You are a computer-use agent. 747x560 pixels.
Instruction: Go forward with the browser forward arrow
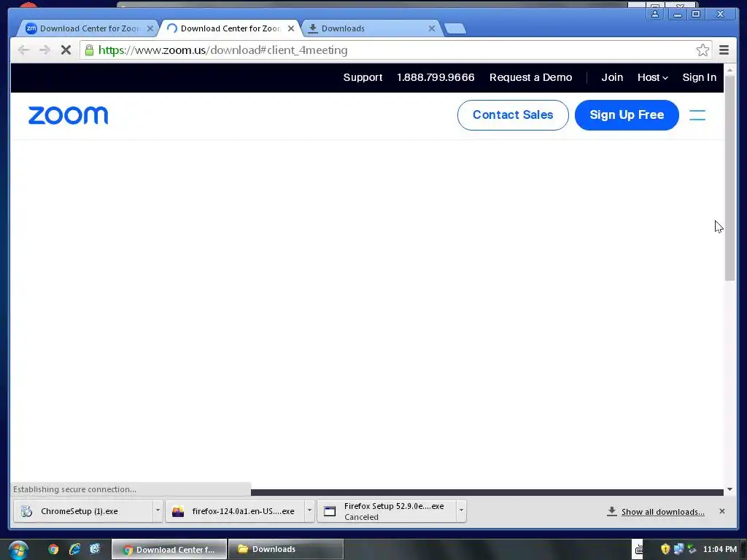[x=44, y=50]
